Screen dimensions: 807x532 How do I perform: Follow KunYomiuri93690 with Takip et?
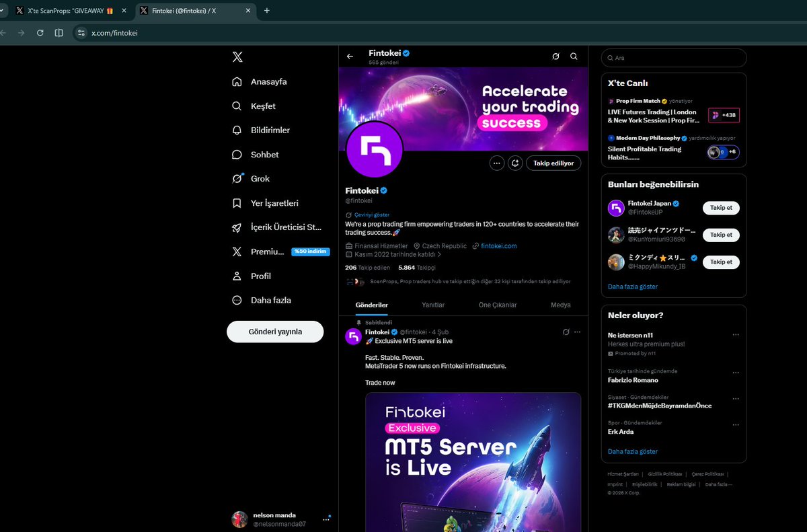721,235
